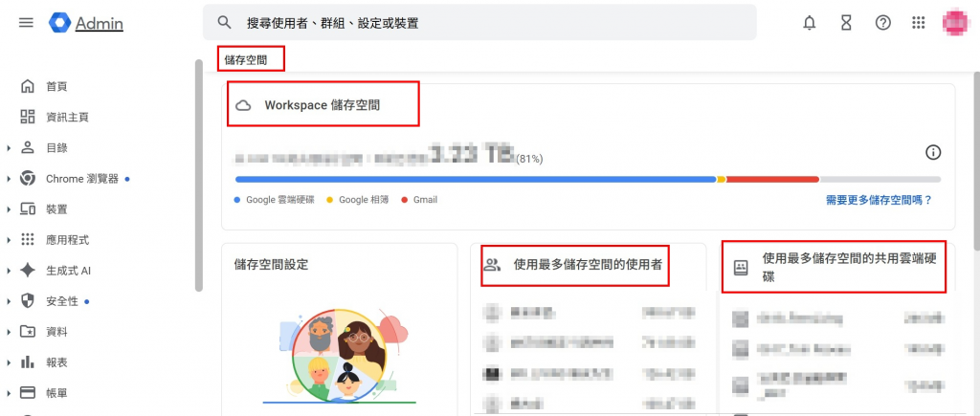Click the sidebar vertical scrollbar

click(199, 175)
